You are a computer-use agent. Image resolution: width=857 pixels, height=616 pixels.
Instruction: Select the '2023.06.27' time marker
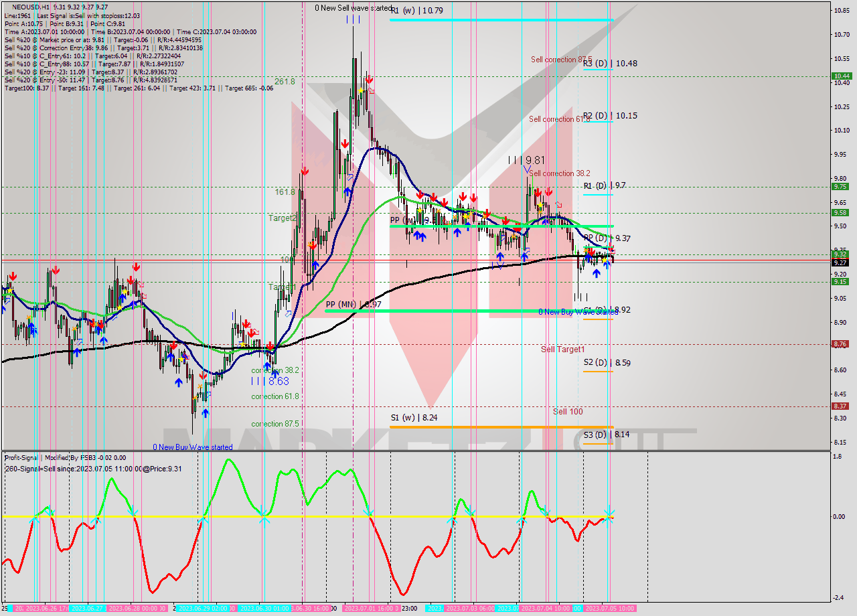pyautogui.click(x=86, y=609)
